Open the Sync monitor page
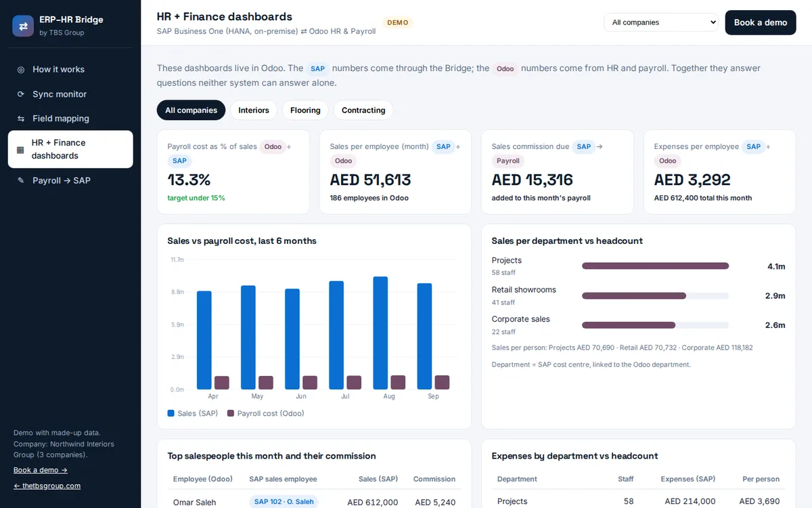The image size is (812, 508). (70, 94)
